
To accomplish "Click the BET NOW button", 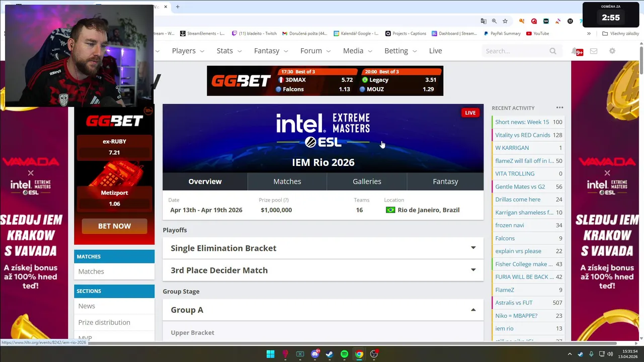I will [x=114, y=226].
